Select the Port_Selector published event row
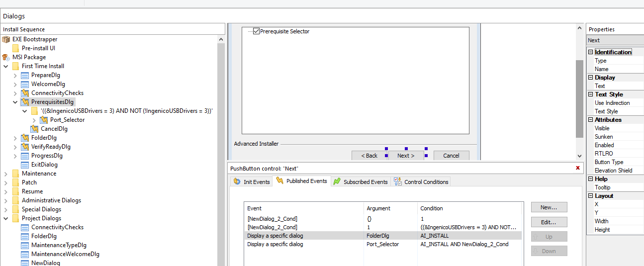644x266 pixels. point(383,244)
